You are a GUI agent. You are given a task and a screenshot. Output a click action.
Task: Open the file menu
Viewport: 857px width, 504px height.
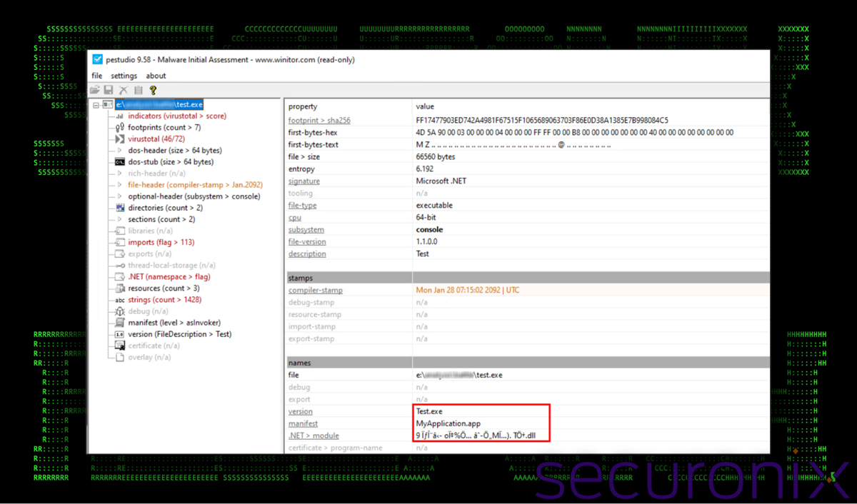tap(97, 76)
